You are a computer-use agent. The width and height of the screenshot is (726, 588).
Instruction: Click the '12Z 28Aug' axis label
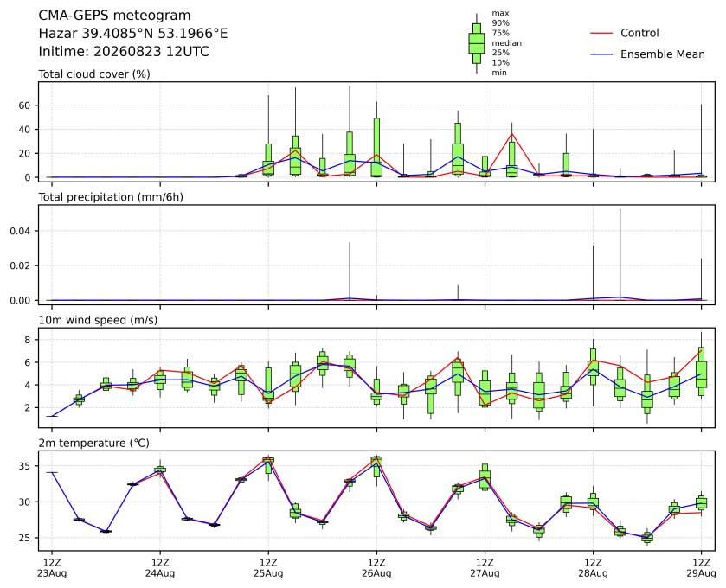coord(593,568)
